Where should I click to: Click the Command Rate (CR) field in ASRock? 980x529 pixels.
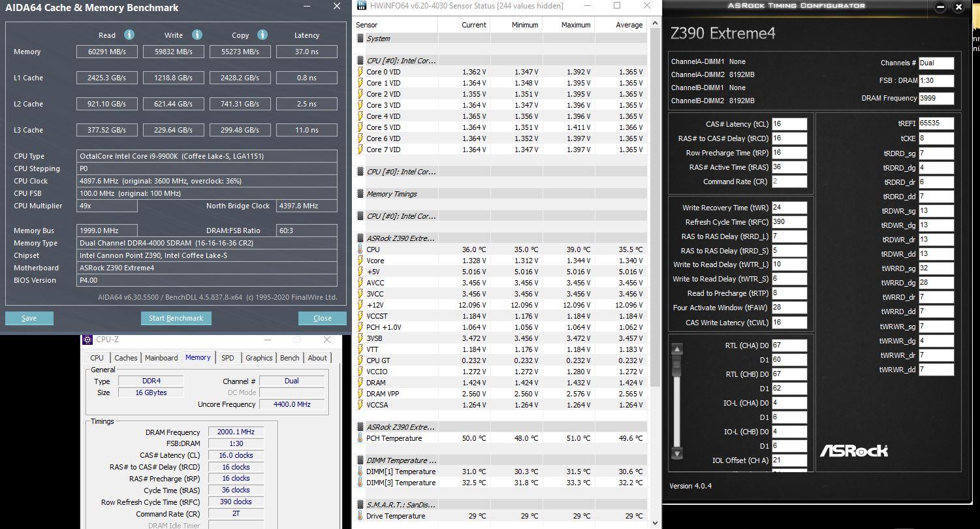[x=789, y=182]
